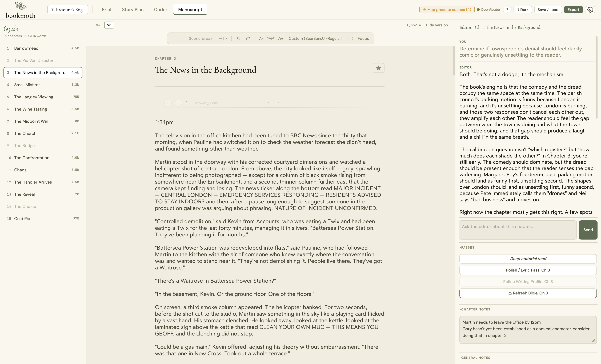Click Refresh Bible, Ch 3
This screenshot has width=601, height=364.
pos(528,293)
